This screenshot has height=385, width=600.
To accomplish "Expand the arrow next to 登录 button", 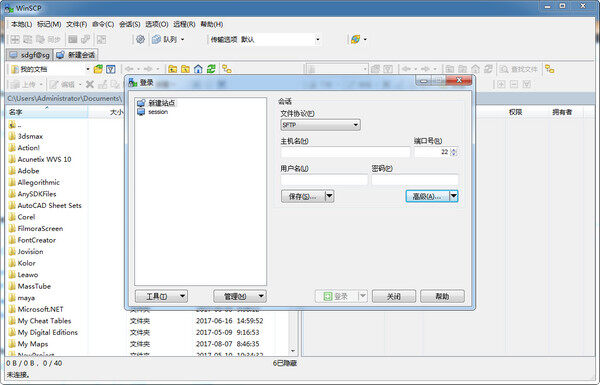I will (x=363, y=296).
